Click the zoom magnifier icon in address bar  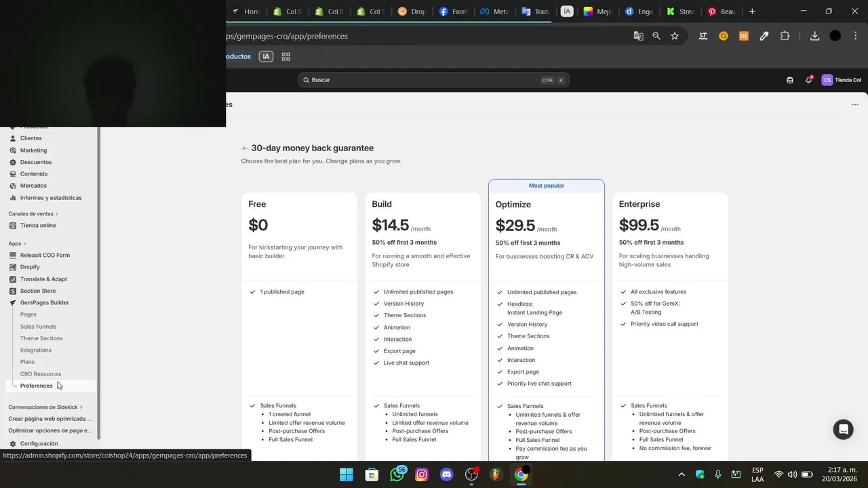pos(656,36)
